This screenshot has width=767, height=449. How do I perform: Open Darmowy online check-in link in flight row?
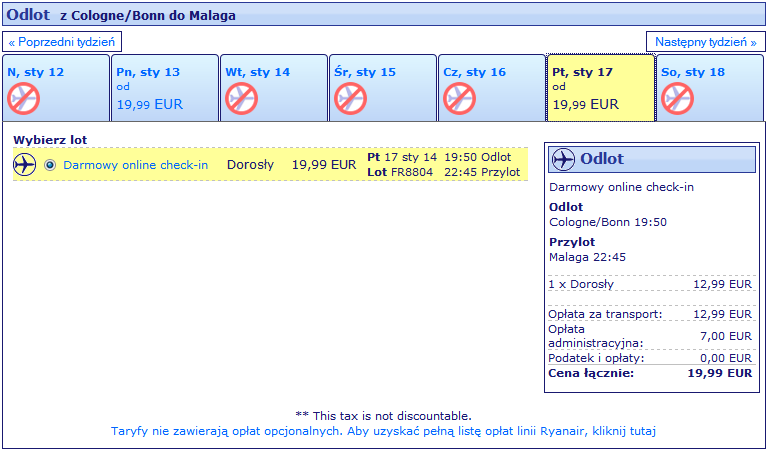(x=136, y=165)
